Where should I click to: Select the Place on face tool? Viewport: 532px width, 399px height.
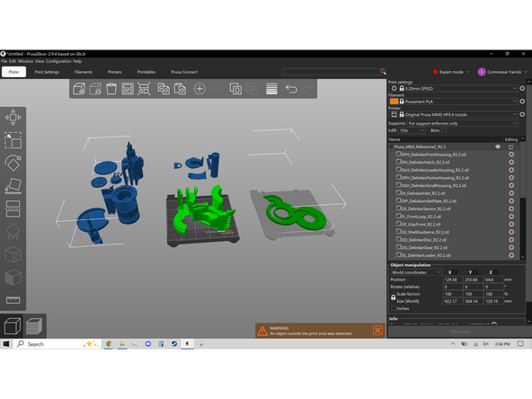coord(13,186)
